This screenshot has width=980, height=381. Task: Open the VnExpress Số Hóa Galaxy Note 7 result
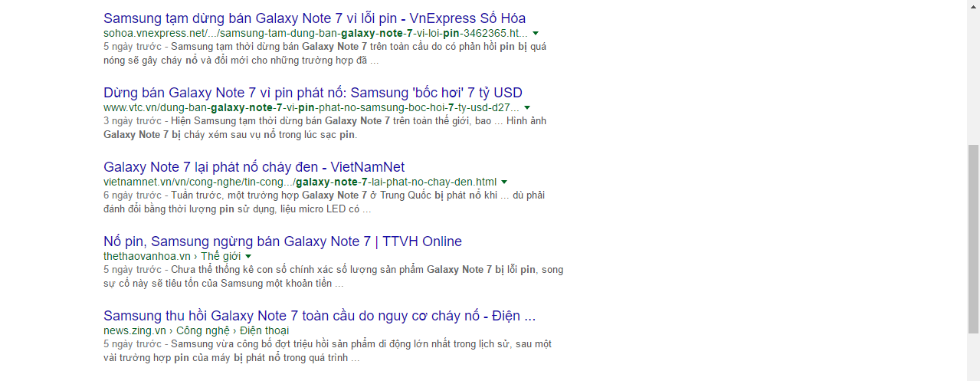coord(314,18)
